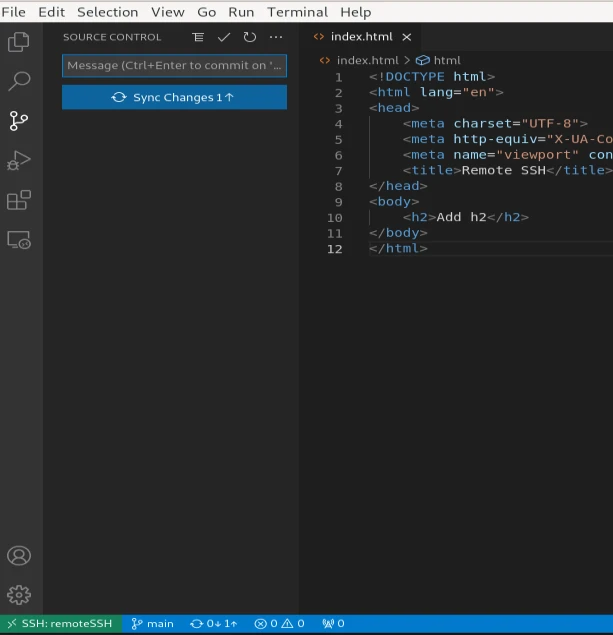Open the File menu

[x=13, y=12]
